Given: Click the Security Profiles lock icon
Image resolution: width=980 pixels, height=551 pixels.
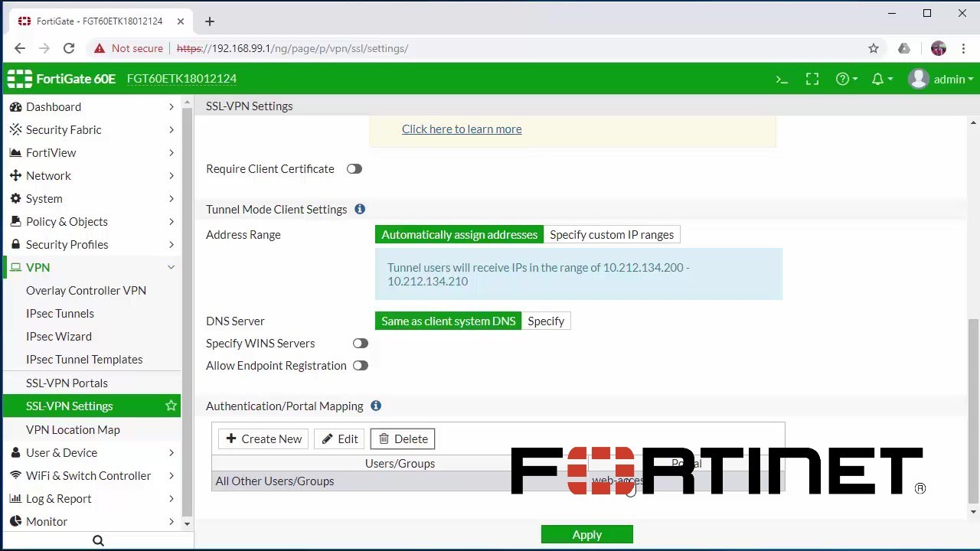Looking at the screenshot, I should pyautogui.click(x=15, y=245).
